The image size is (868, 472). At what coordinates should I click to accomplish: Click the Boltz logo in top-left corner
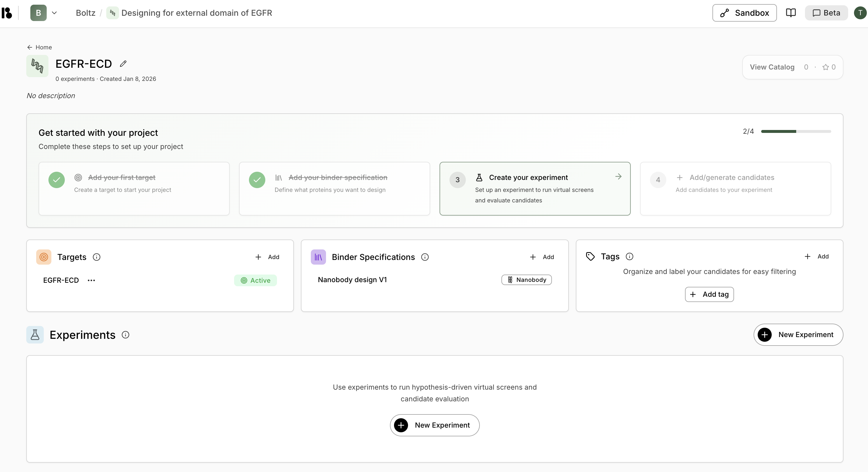pos(7,13)
